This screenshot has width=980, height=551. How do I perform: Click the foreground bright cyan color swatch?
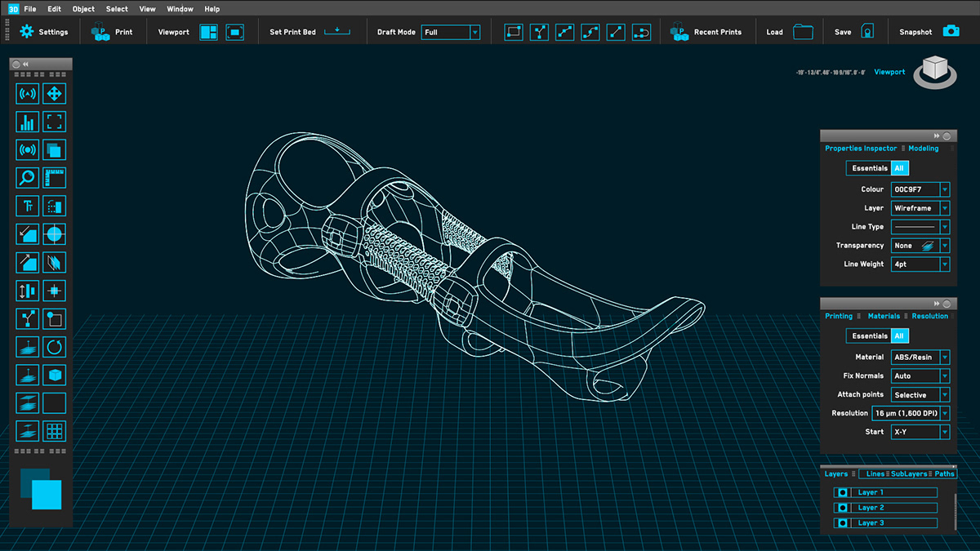[47, 495]
